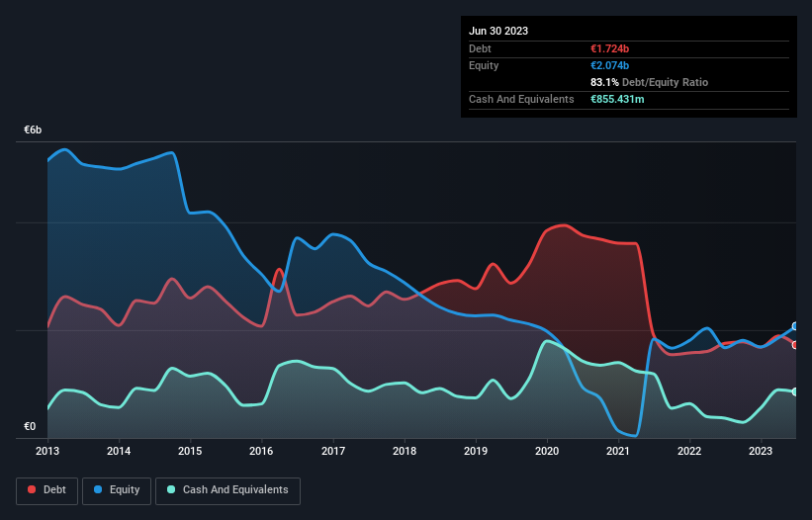Click the teal Cash end-point marker
This screenshot has height=520, width=812.
point(796,392)
